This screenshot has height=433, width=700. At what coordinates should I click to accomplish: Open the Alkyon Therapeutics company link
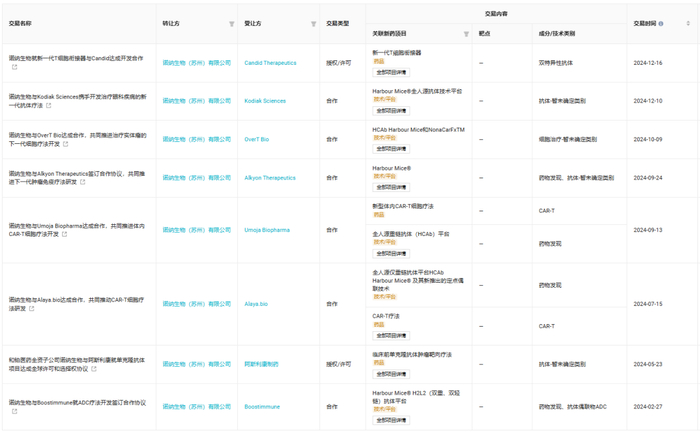pyautogui.click(x=270, y=178)
